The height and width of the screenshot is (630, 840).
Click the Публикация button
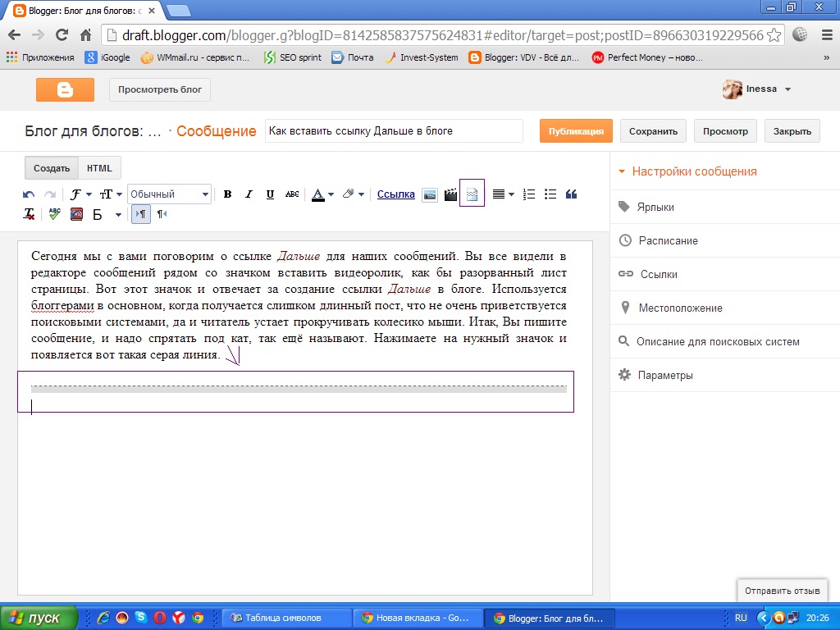pos(576,131)
